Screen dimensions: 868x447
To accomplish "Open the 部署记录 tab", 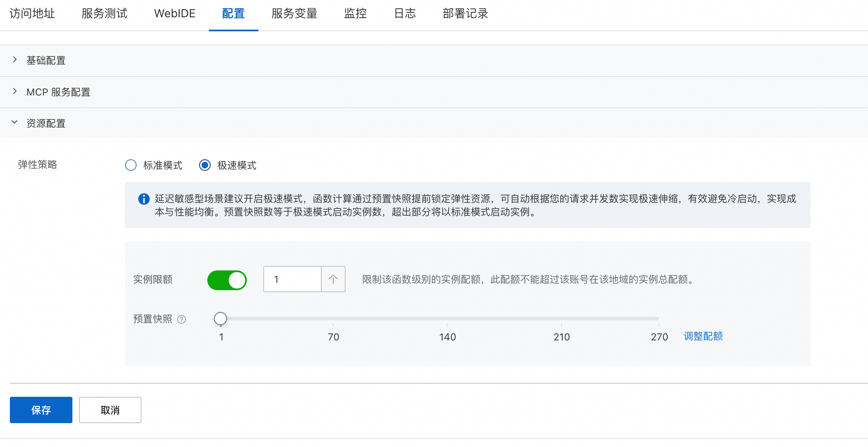I will (x=465, y=14).
